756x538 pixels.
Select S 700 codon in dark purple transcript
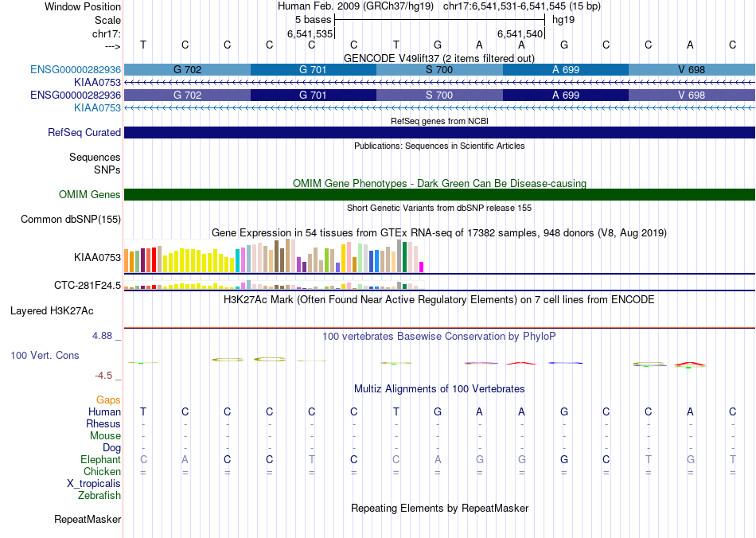(440, 95)
